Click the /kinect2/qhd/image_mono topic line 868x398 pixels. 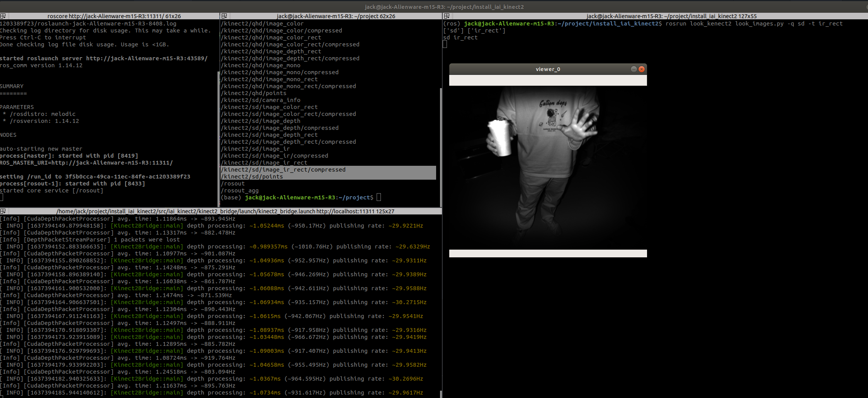tap(261, 65)
